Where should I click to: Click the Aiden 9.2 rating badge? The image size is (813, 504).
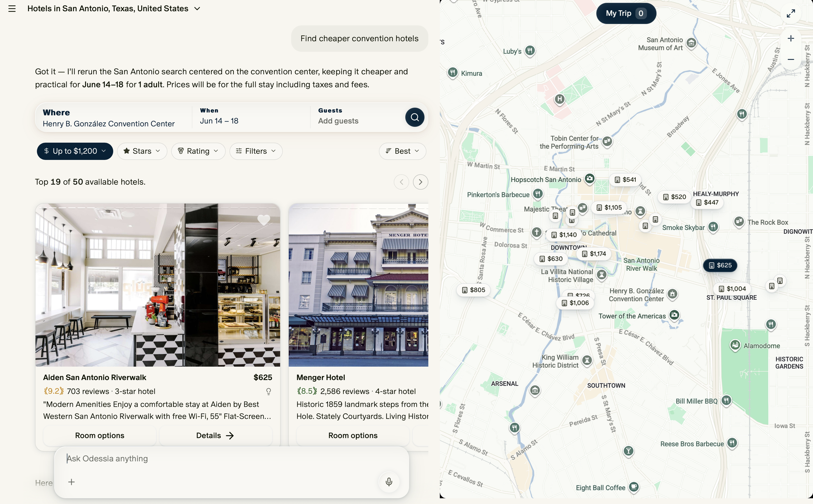(54, 391)
